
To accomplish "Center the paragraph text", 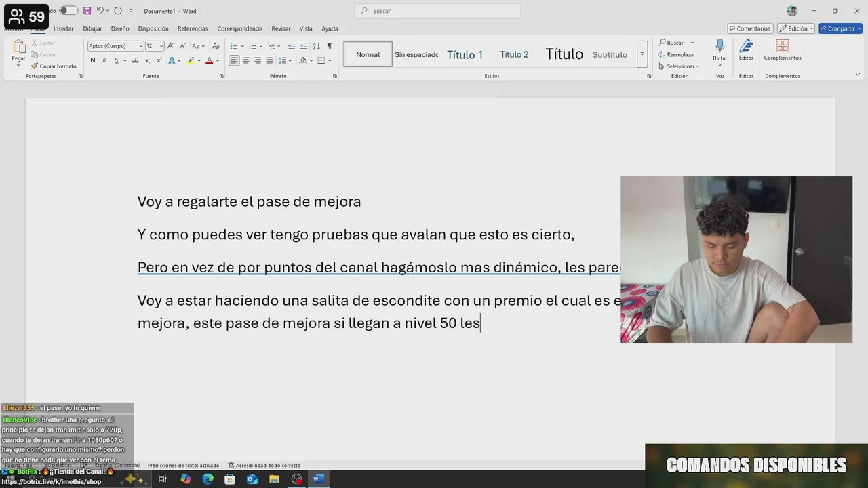I will [x=245, y=60].
